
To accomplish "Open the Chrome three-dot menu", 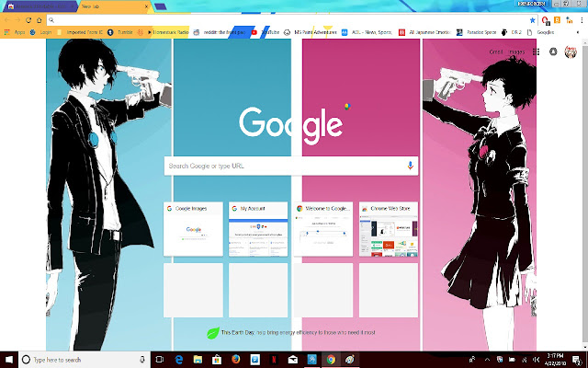I will (582, 20).
